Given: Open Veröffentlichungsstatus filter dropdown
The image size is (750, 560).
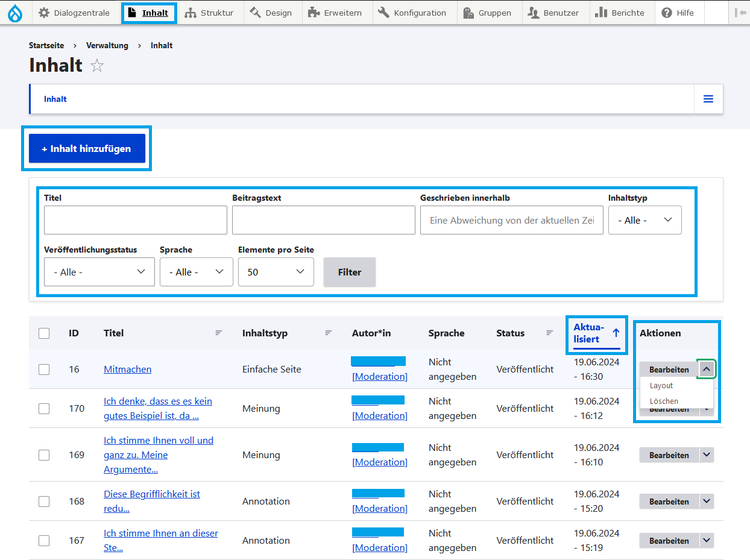Looking at the screenshot, I should (99, 272).
